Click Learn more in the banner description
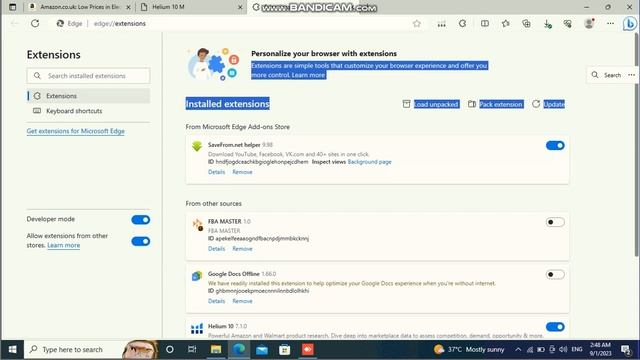 (x=308, y=75)
